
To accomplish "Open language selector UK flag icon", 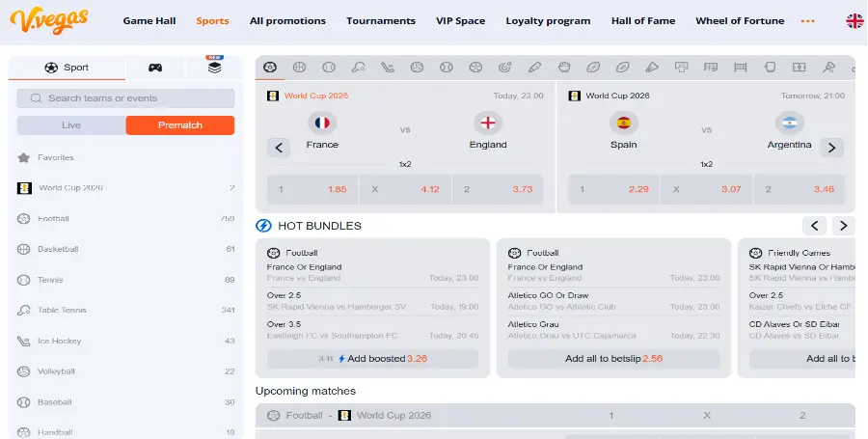I will point(855,21).
